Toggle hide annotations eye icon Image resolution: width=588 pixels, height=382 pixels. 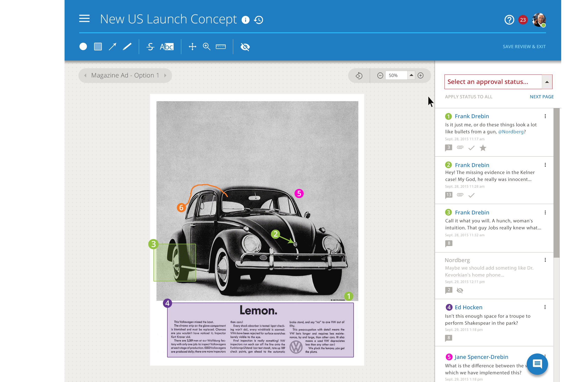[245, 47]
